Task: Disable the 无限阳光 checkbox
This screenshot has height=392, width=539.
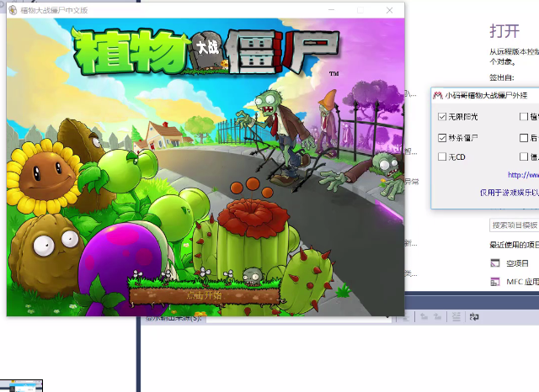Action: [x=443, y=116]
